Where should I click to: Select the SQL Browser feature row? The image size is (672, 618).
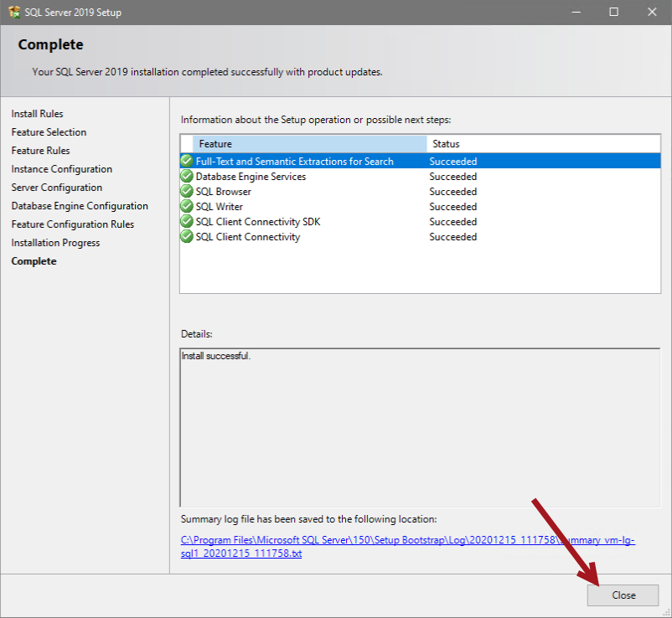tap(420, 191)
